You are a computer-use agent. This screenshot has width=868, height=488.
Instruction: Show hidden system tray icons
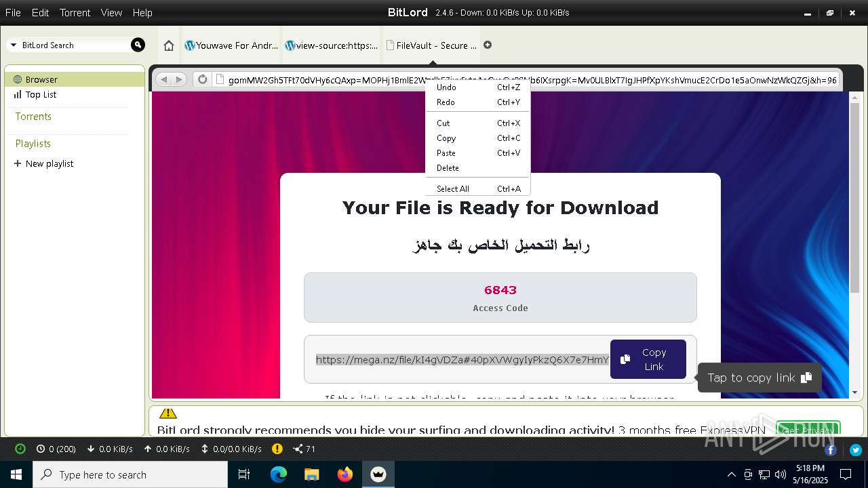point(731,474)
